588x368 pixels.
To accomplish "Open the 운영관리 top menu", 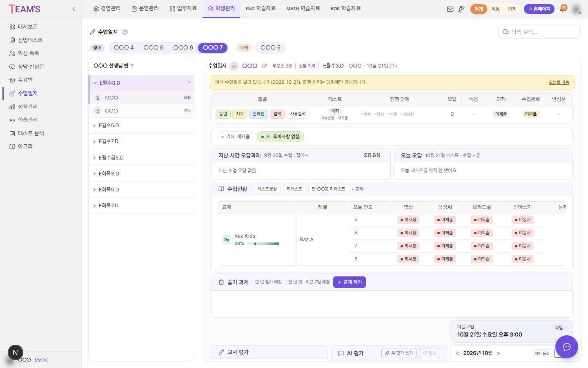I will (145, 9).
